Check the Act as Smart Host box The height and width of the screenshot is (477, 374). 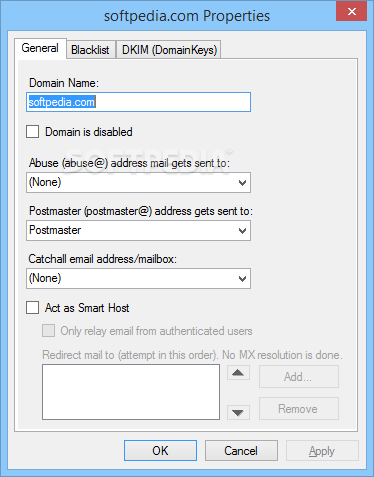pos(33,308)
